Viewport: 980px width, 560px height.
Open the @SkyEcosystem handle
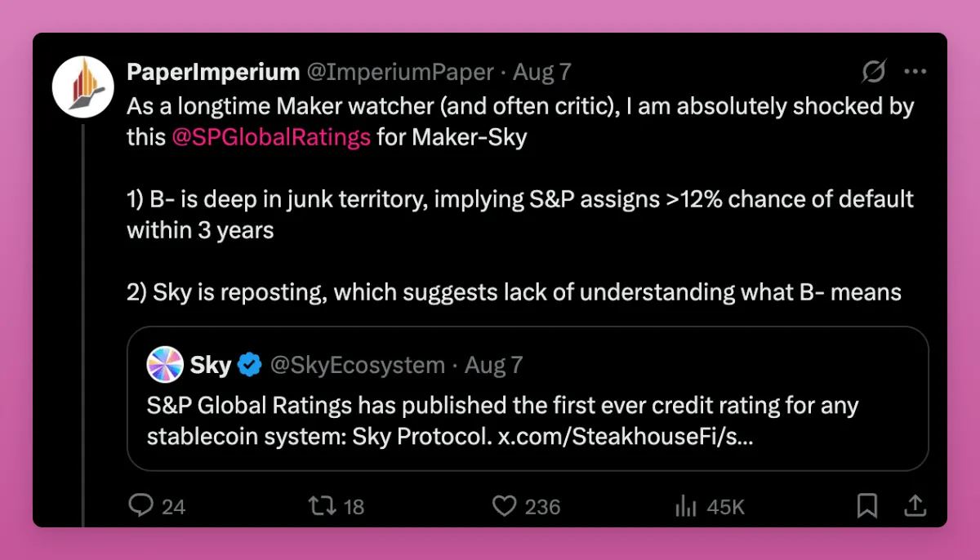click(357, 365)
